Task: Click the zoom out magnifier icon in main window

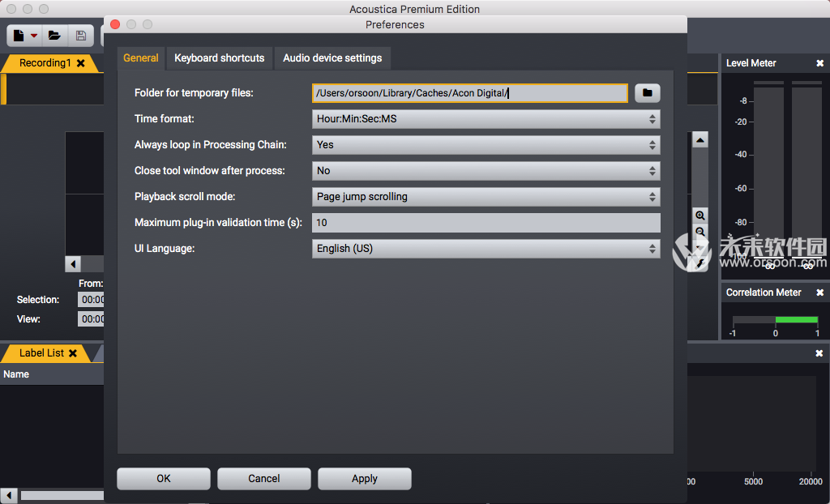Action: point(700,232)
